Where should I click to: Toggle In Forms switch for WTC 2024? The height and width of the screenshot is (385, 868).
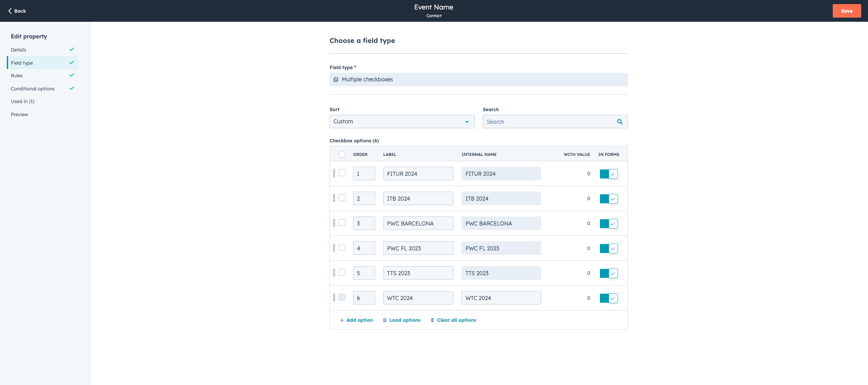coord(609,298)
